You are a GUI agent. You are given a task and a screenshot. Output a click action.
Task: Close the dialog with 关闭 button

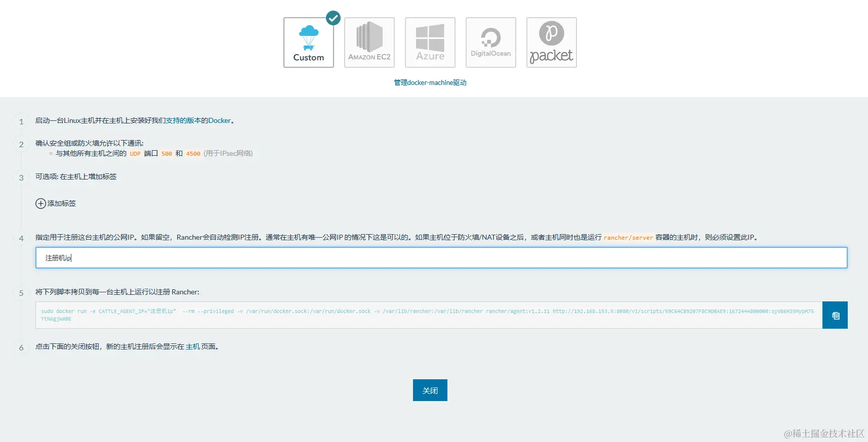430,390
